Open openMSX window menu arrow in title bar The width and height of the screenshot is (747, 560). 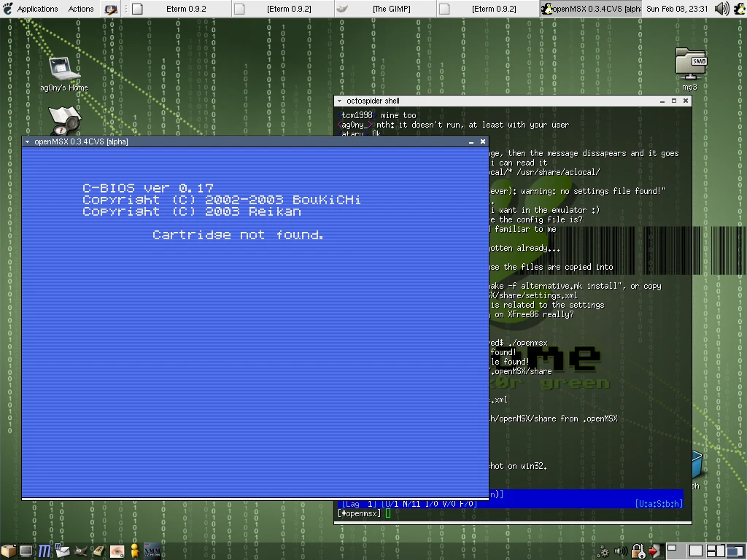point(27,141)
